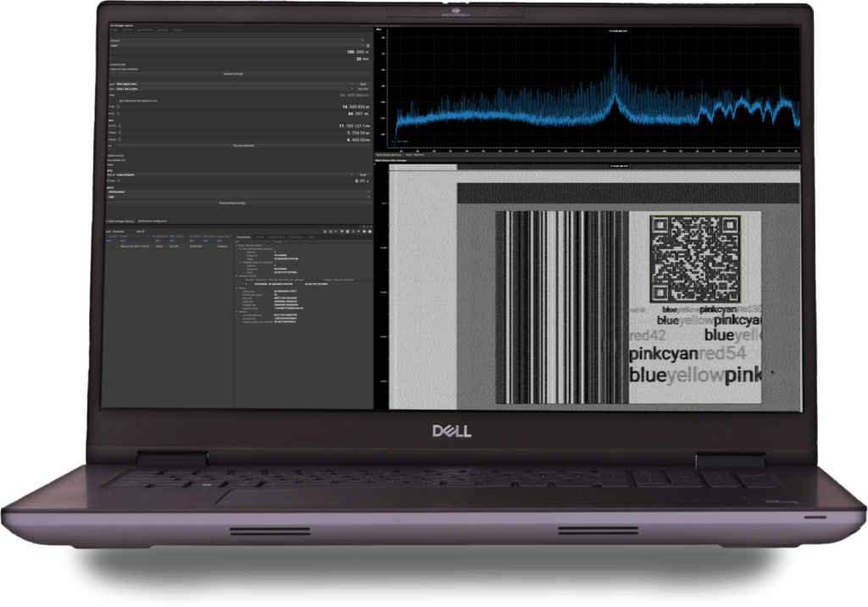Viewport: 868px width, 607px height.
Task: Click the Flip even/odd fields button
Action: [x=243, y=146]
